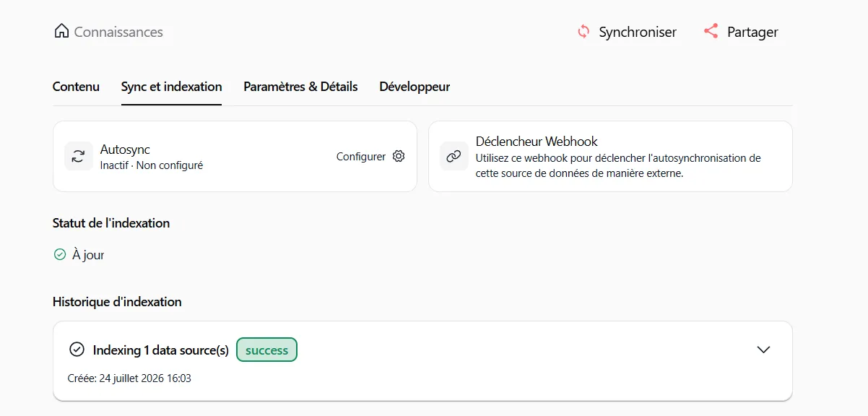Open the Paramètres & Détails tab

[x=300, y=87]
